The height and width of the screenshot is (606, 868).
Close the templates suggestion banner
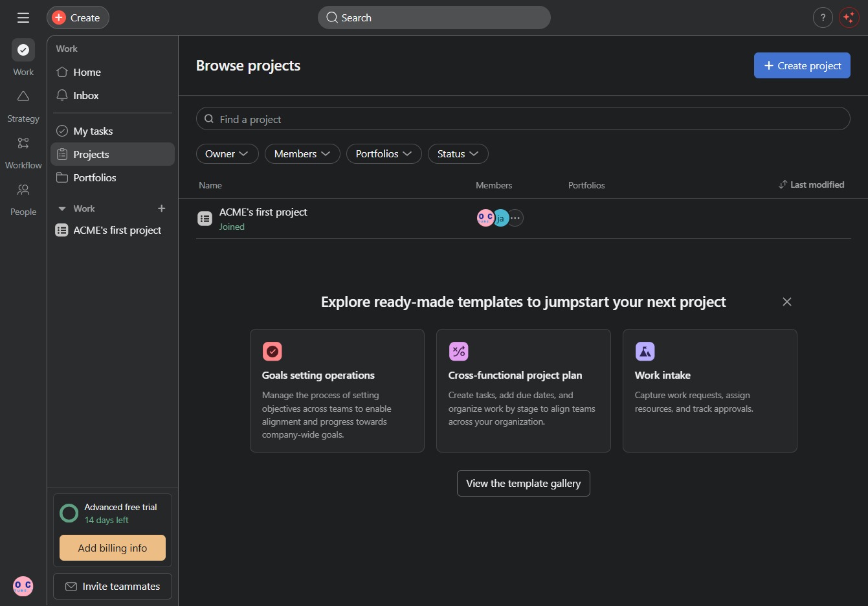click(x=787, y=302)
